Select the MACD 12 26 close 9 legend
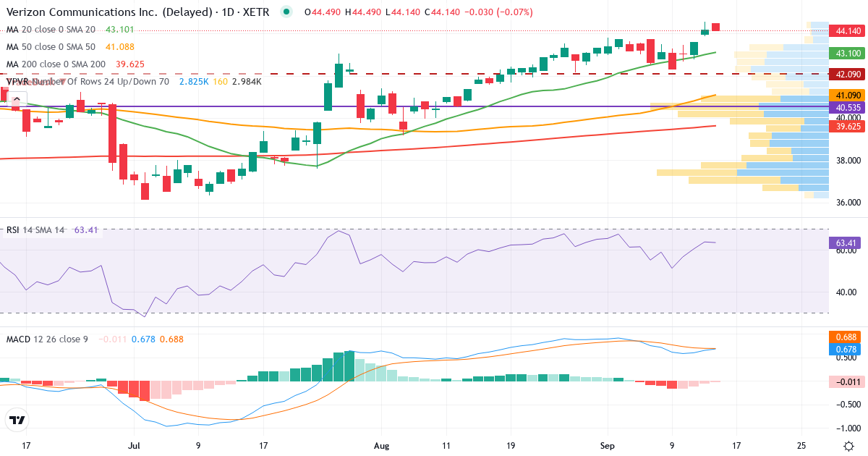Screen dimensions: 868x456 47,339
